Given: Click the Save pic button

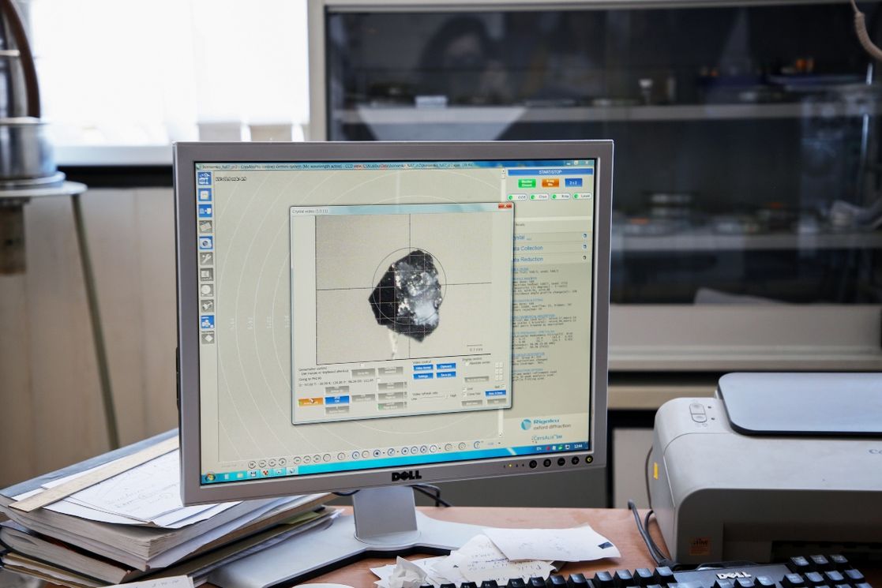Looking at the screenshot, I should 446,374.
